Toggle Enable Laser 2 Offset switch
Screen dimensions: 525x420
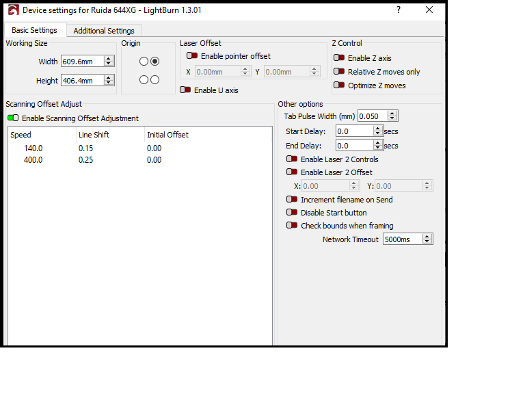[292, 172]
